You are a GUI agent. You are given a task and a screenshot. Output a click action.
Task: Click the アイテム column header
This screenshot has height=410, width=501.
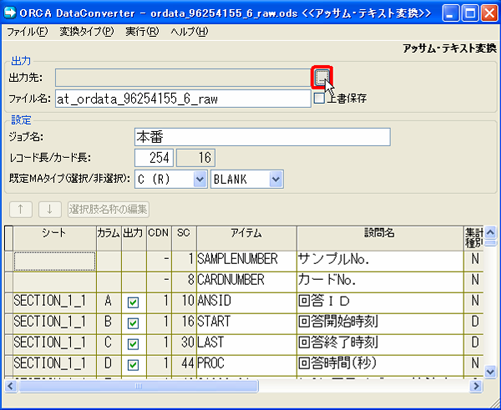pos(246,238)
